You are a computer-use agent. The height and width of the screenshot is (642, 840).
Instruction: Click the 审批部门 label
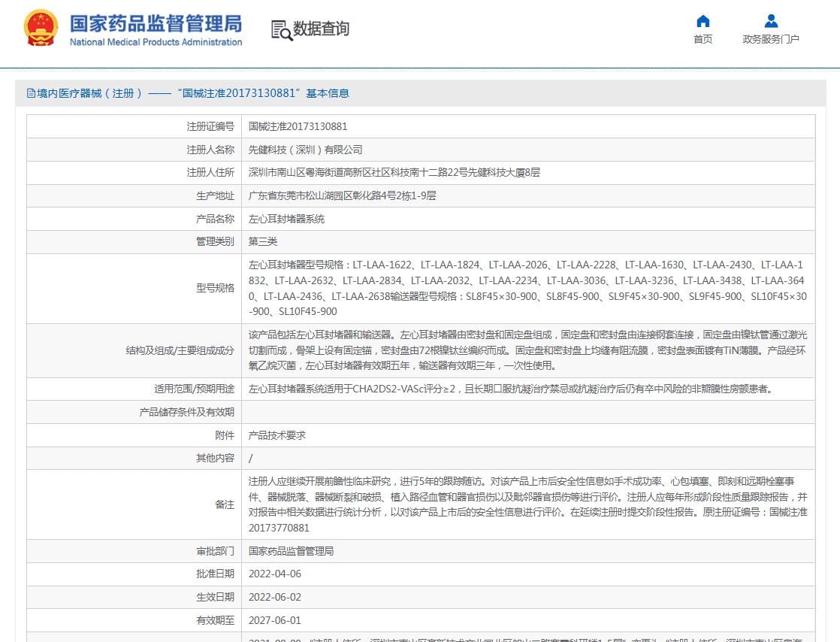[x=216, y=551]
